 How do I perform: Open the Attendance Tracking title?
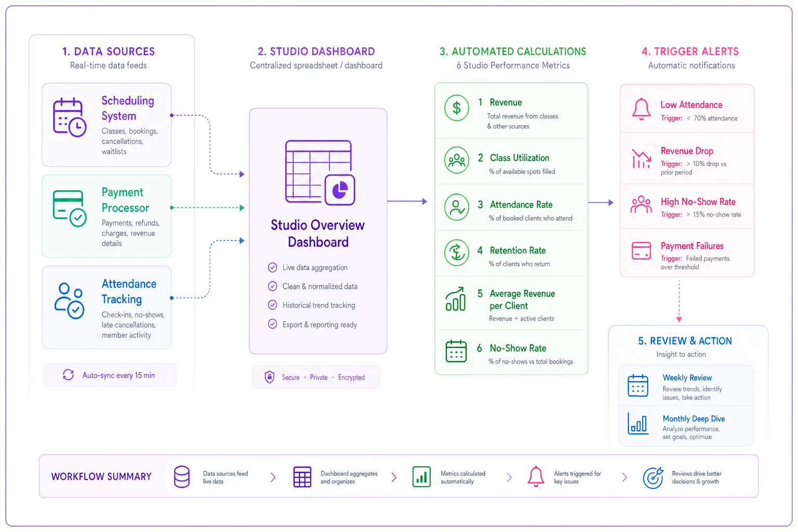point(129,291)
